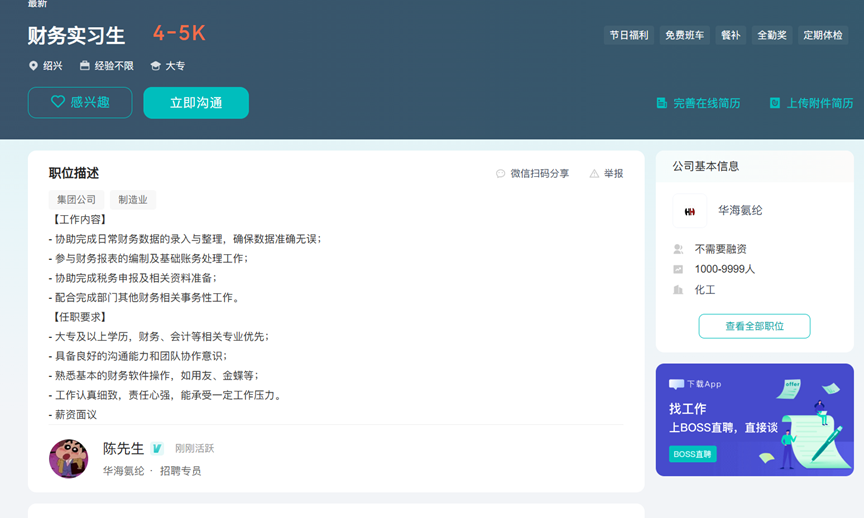Open the 华海氨纶 company name link
The height and width of the screenshot is (518, 864).
pos(740,210)
